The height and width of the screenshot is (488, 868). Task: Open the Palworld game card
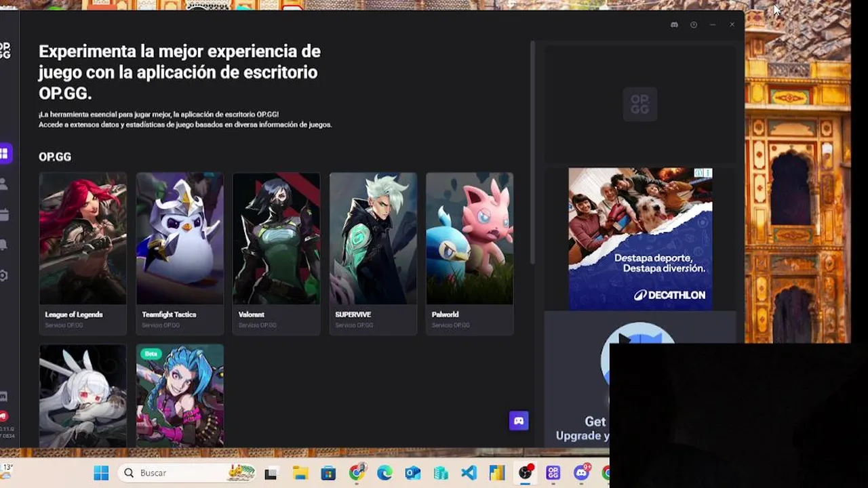469,253
